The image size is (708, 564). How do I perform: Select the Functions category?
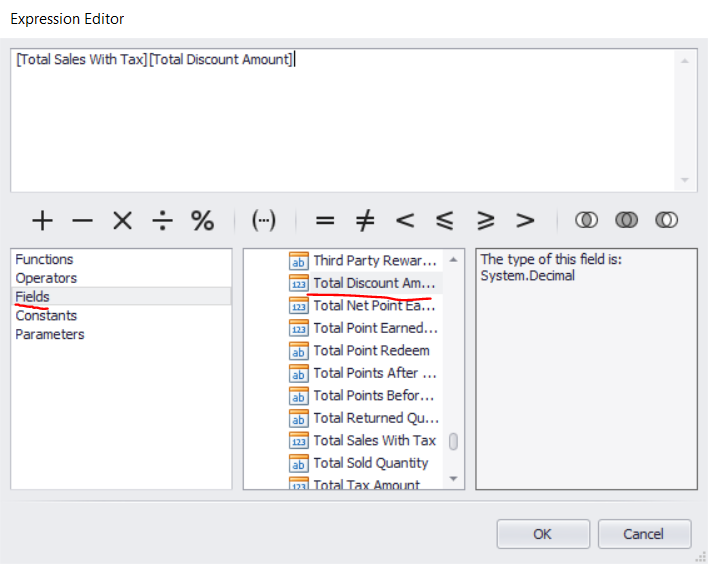click(x=44, y=259)
